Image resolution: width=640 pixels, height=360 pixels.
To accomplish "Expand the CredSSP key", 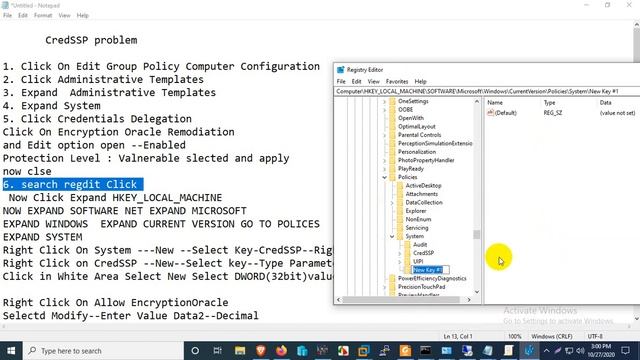I will [400, 253].
